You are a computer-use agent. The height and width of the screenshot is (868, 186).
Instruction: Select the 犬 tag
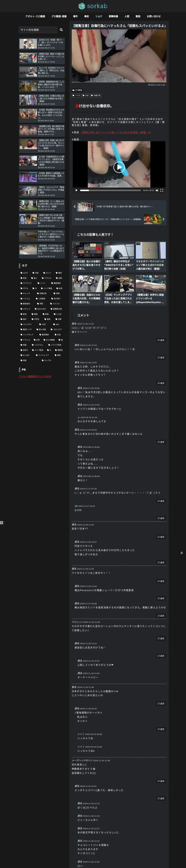pyautogui.click(x=35, y=288)
